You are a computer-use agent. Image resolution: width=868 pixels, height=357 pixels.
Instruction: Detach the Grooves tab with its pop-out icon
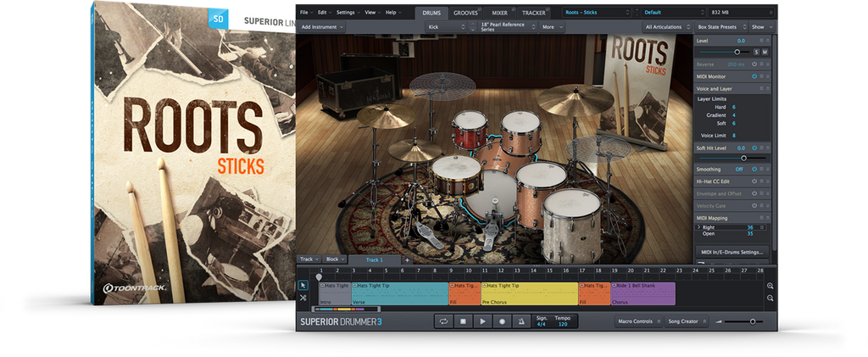(x=480, y=9)
